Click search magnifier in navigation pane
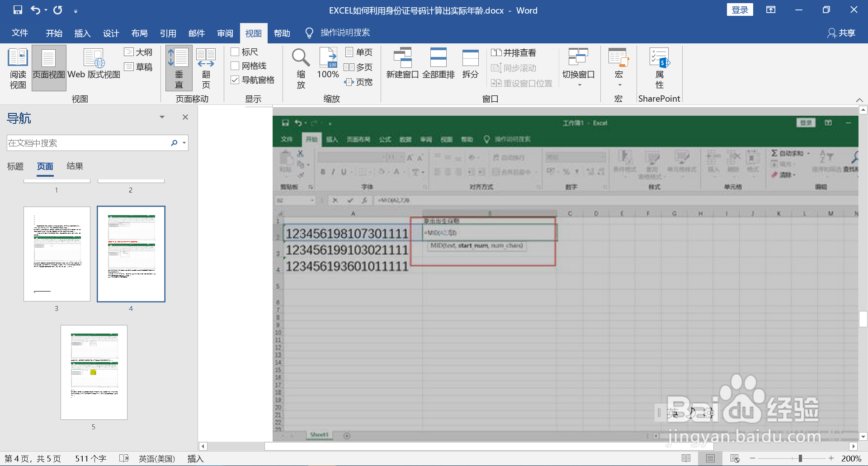Screen dimensions: 868x466 click(x=174, y=143)
